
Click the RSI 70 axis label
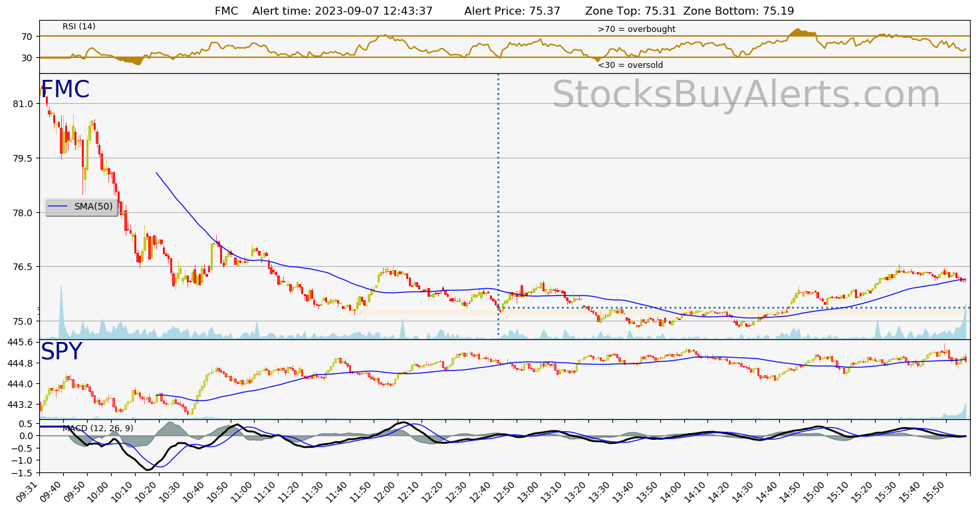tap(27, 37)
